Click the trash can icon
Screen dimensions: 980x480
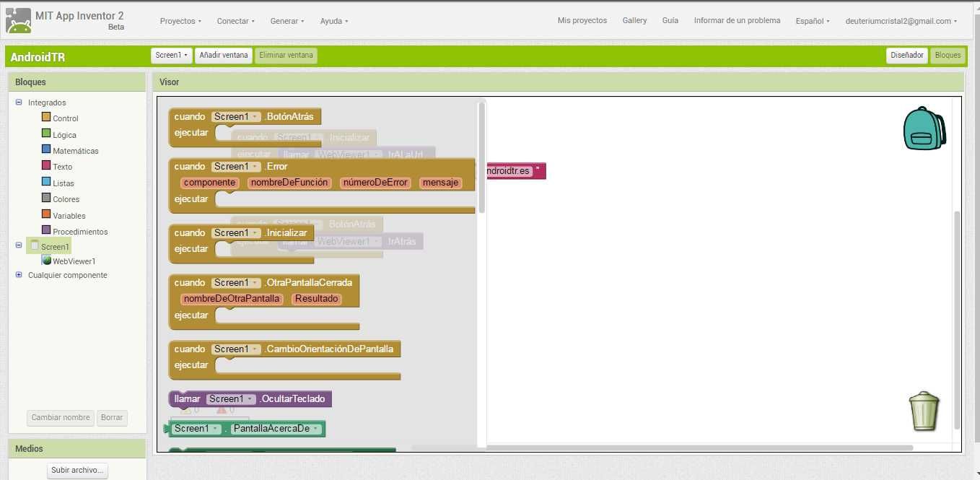point(924,411)
